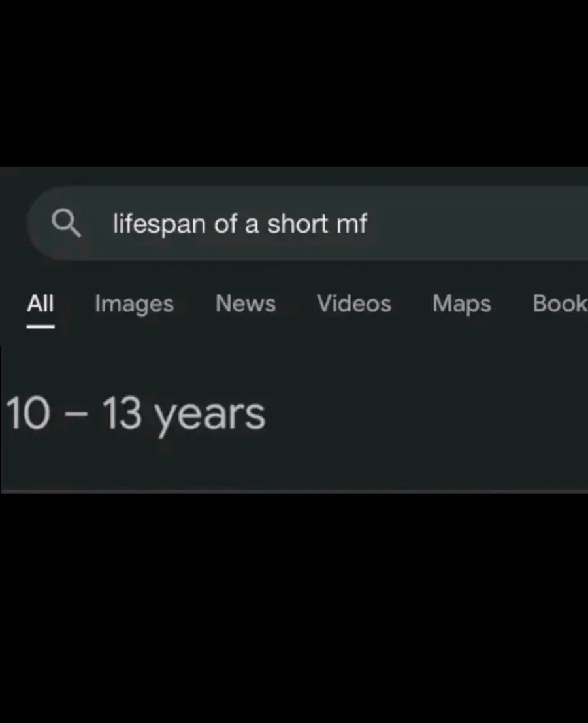Click the word "short" in the search query
The width and height of the screenshot is (588, 723).
pos(297,224)
